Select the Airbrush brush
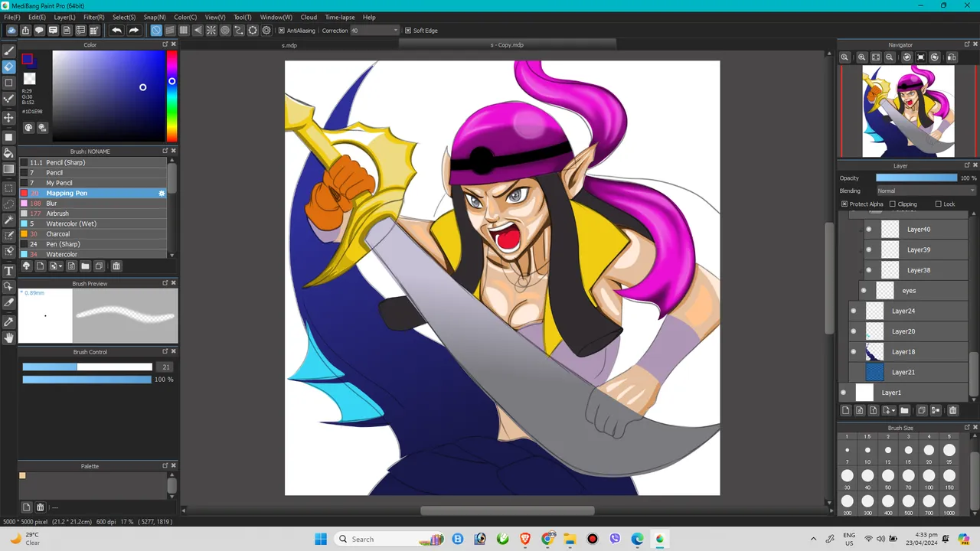Viewport: 980px width, 551px height. coord(93,214)
